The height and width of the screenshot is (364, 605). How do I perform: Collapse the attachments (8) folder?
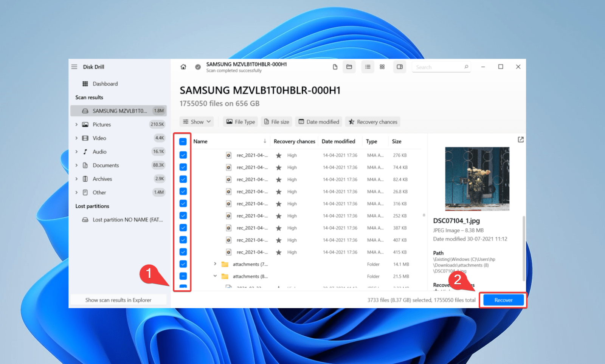[215, 276]
